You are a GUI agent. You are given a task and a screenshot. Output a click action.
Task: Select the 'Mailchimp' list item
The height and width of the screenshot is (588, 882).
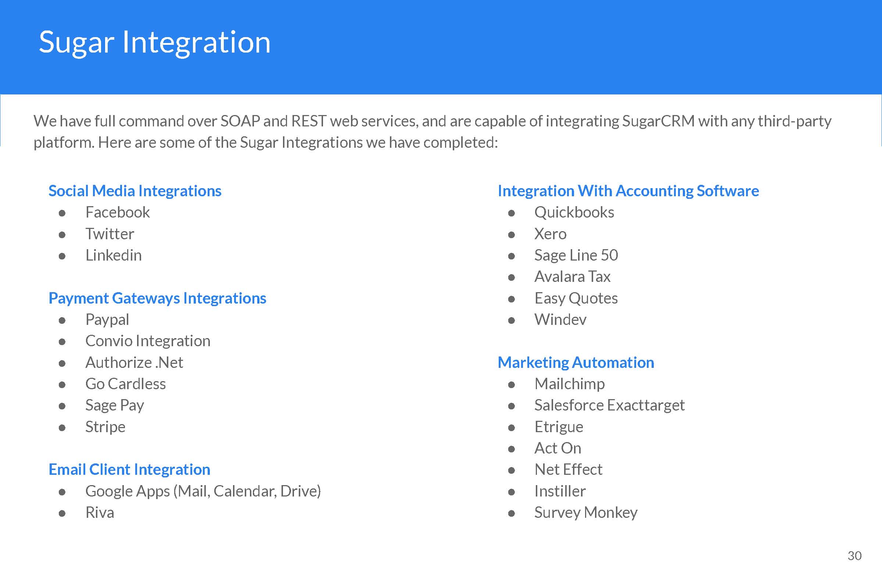pyautogui.click(x=569, y=384)
